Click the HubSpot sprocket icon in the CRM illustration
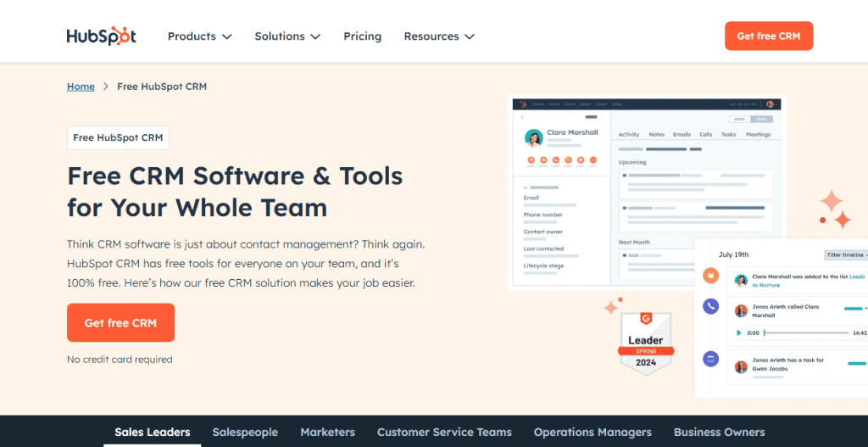Viewport: 868px width, 447px height. (523, 104)
